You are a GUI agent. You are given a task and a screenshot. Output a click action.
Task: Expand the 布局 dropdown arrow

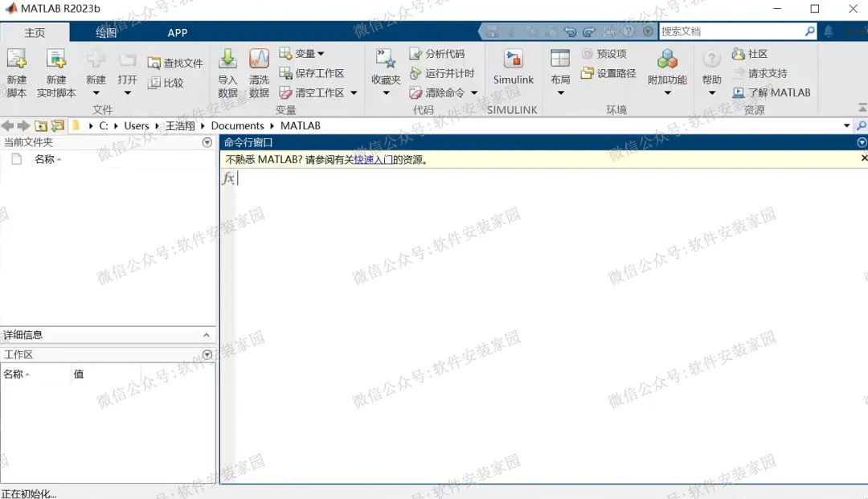560,93
